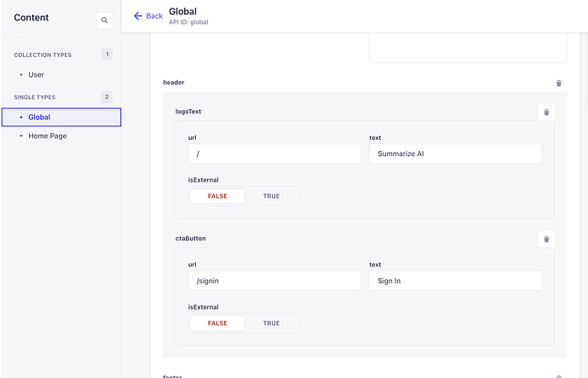
Task: Click the search icon in Content sidebar
Action: pyautogui.click(x=104, y=19)
